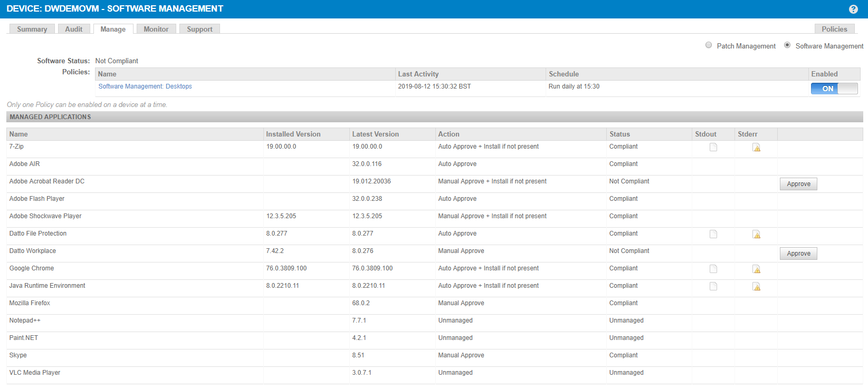View Stderr warning for Datto File Protection
The width and height of the screenshot is (868, 389).
coord(756,234)
